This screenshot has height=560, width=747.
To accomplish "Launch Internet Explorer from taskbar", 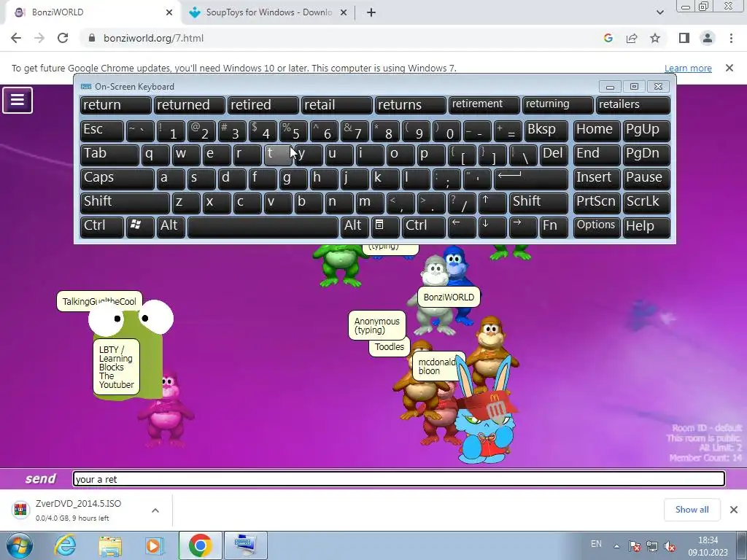I will point(65,545).
